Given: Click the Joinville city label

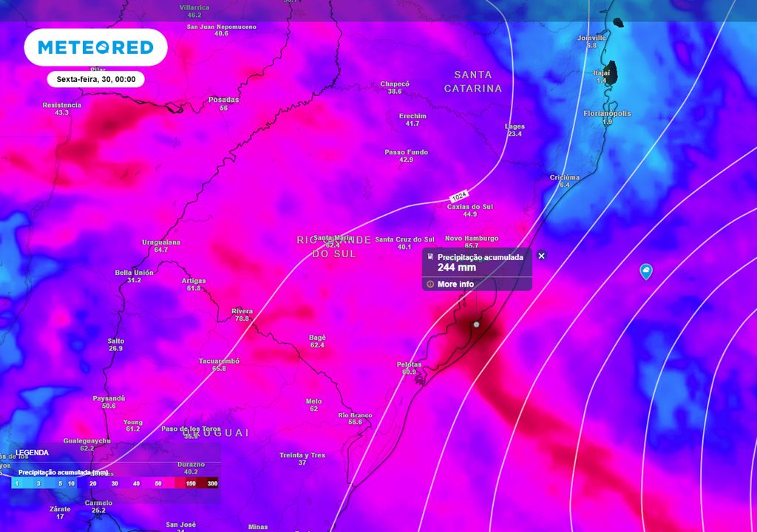Looking at the screenshot, I should point(591,38).
